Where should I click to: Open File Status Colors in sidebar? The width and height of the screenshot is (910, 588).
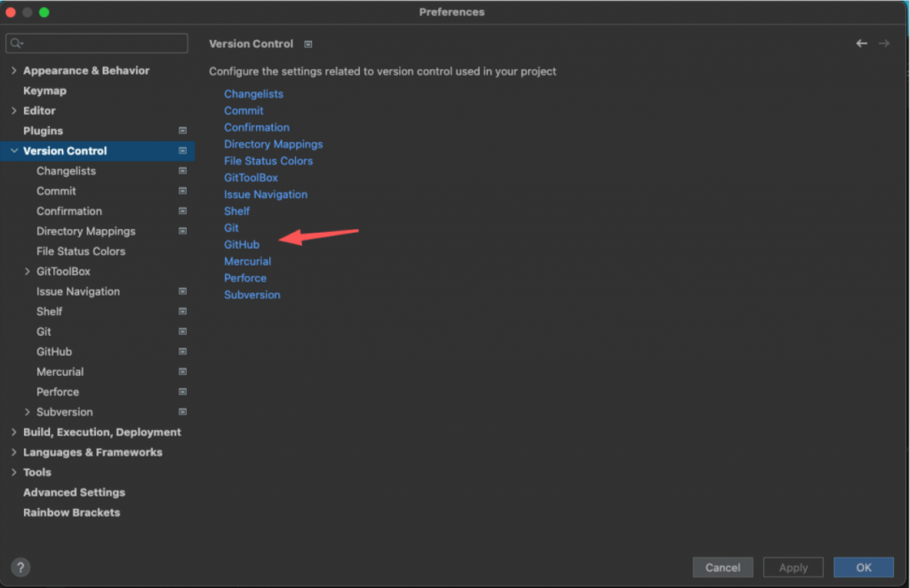tap(81, 251)
